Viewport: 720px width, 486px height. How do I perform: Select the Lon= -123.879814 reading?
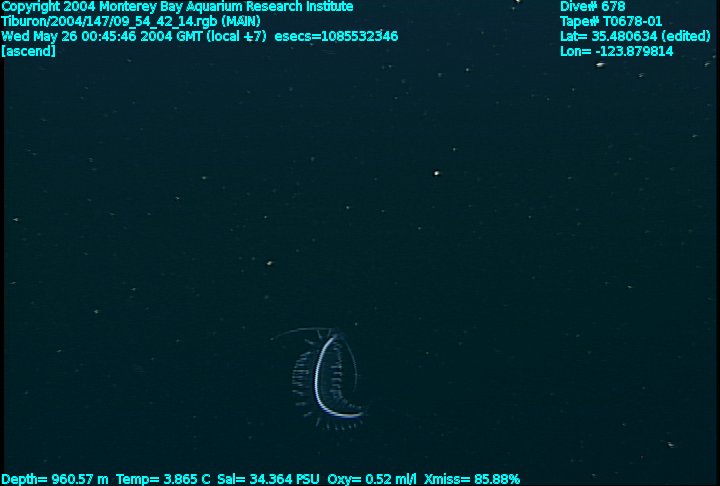click(x=616, y=51)
